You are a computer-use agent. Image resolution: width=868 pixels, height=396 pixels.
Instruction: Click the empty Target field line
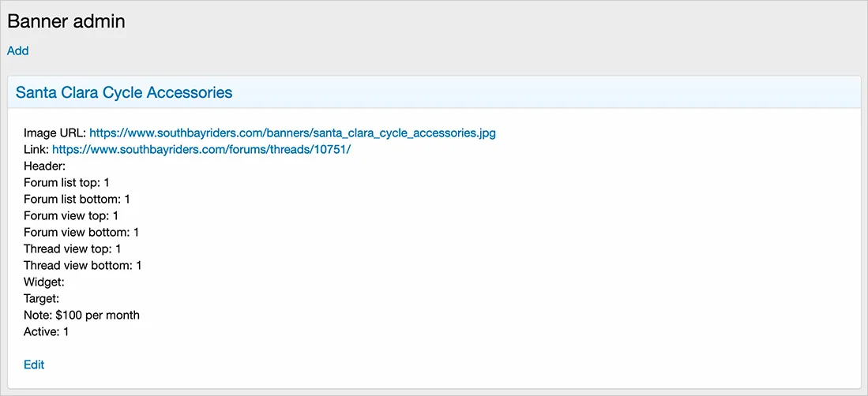[x=42, y=298]
